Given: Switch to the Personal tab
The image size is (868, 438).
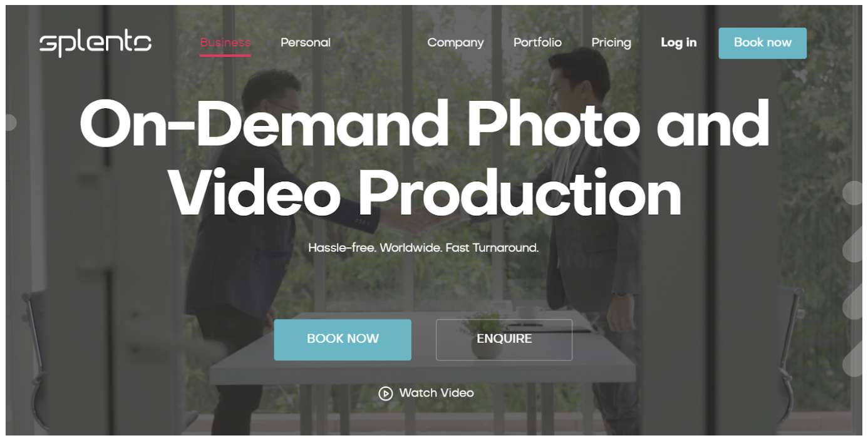Looking at the screenshot, I should click(306, 43).
